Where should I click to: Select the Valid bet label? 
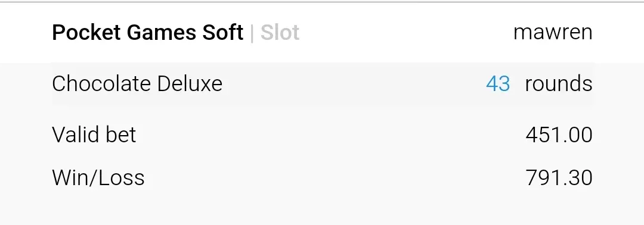point(94,135)
